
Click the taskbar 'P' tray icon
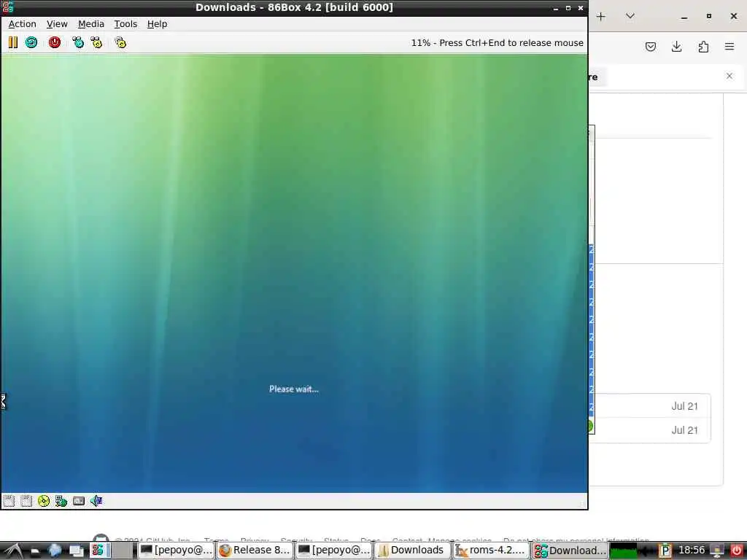(x=665, y=551)
